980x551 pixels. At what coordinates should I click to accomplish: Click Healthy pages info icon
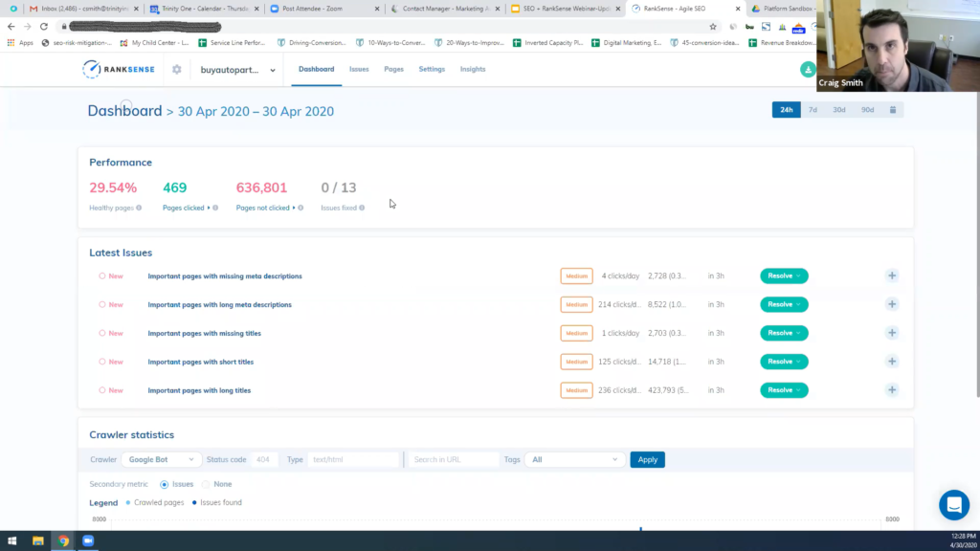[x=139, y=208]
